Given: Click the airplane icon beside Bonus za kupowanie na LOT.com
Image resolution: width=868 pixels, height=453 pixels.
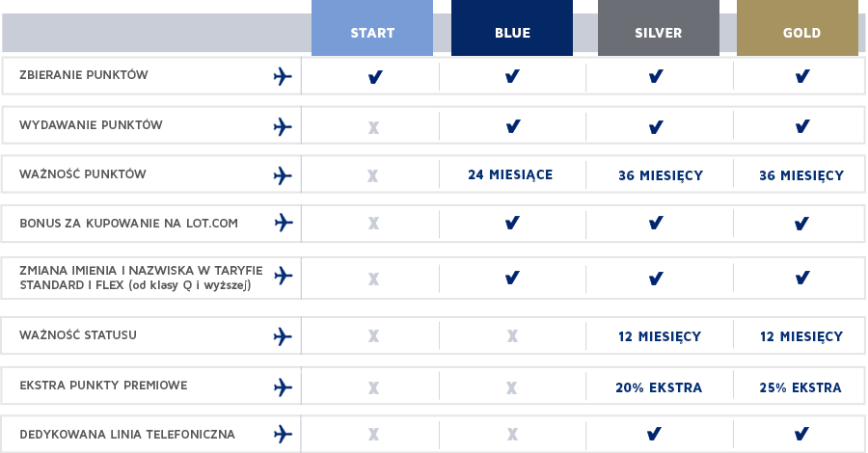Looking at the screenshot, I should coord(284,223).
